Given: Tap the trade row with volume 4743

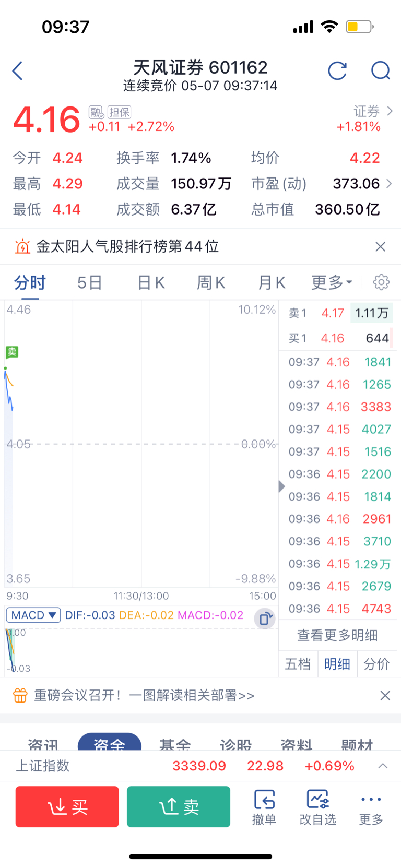Looking at the screenshot, I should click(338, 609).
